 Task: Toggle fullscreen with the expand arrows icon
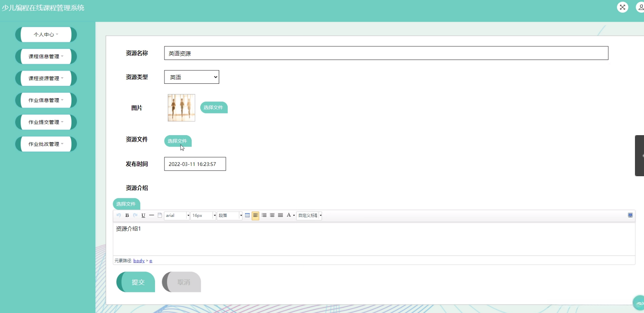623,7
